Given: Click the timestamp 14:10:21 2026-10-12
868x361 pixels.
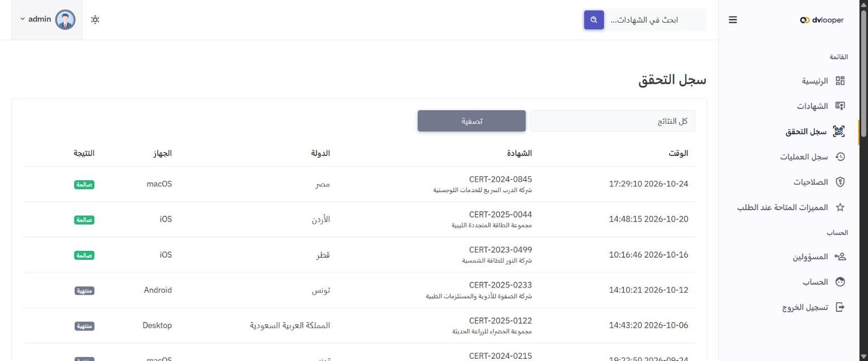Looking at the screenshot, I should [x=649, y=290].
